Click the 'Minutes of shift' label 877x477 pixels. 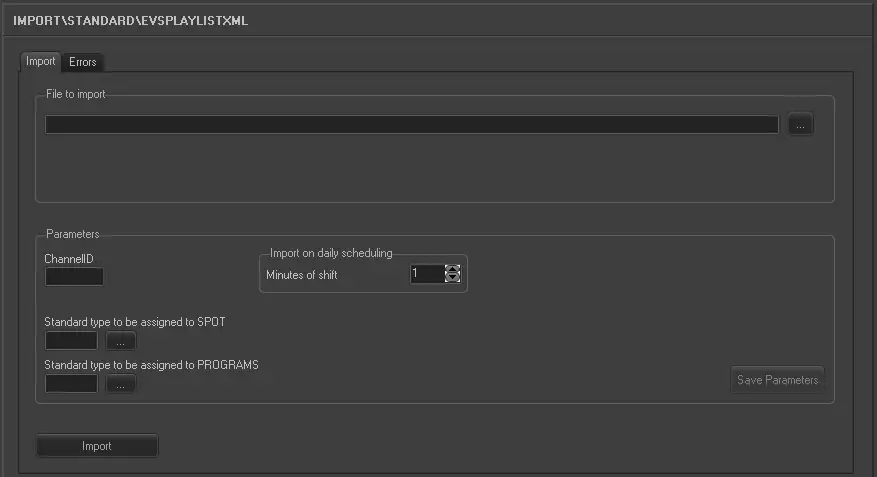302,274
